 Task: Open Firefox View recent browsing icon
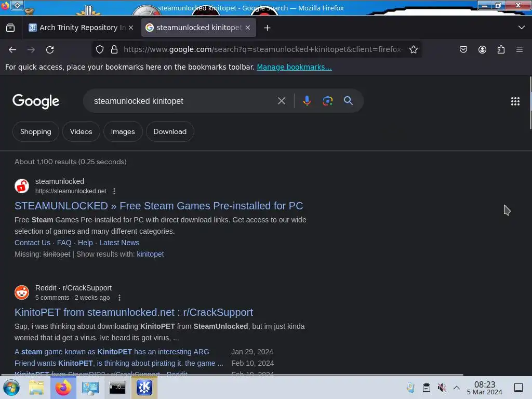[10, 28]
